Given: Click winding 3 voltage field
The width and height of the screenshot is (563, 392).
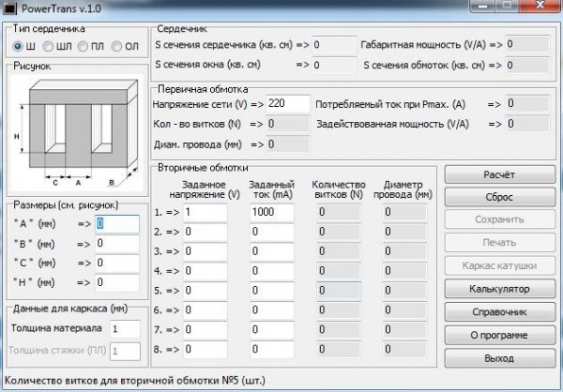Looking at the screenshot, I should pyautogui.click(x=205, y=251).
